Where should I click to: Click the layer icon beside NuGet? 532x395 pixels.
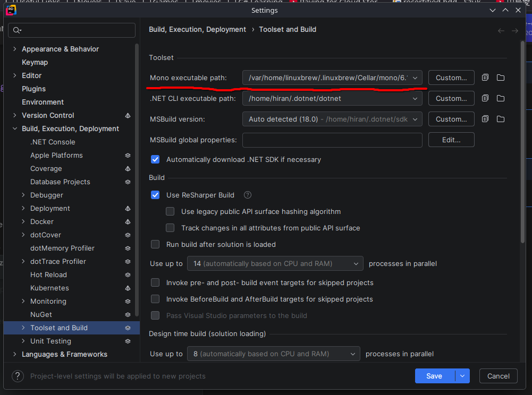coord(128,315)
